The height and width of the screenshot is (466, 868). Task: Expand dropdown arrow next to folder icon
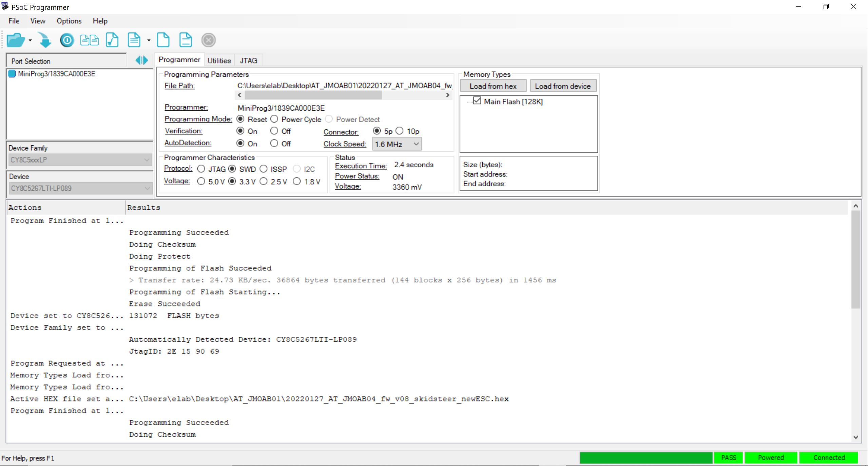tap(30, 40)
